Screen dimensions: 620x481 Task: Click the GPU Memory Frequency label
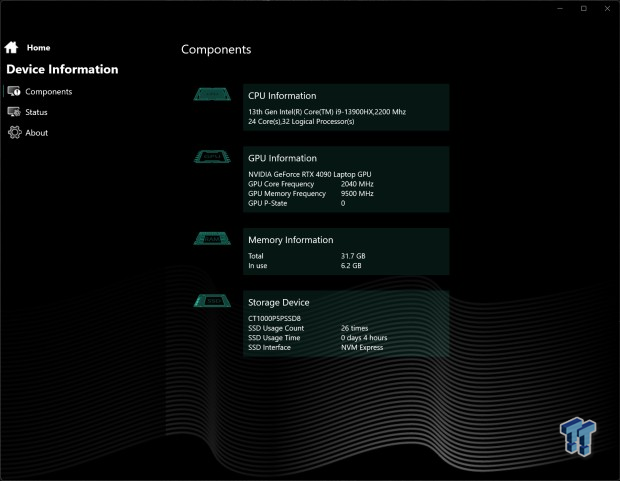tap(287, 193)
